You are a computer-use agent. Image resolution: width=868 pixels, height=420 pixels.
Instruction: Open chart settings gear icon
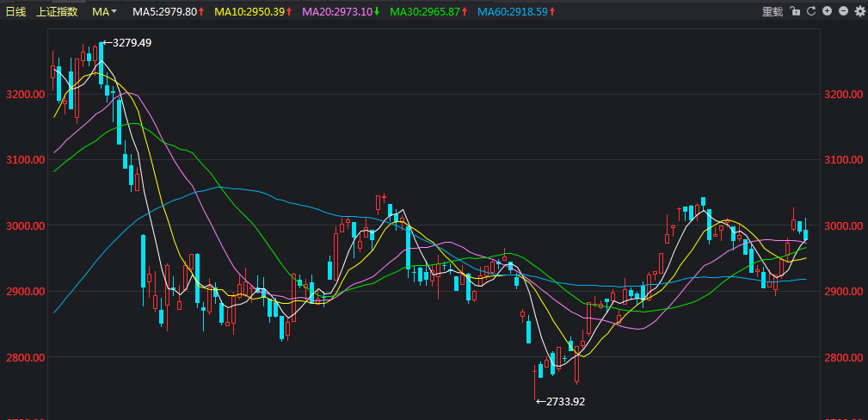(859, 12)
